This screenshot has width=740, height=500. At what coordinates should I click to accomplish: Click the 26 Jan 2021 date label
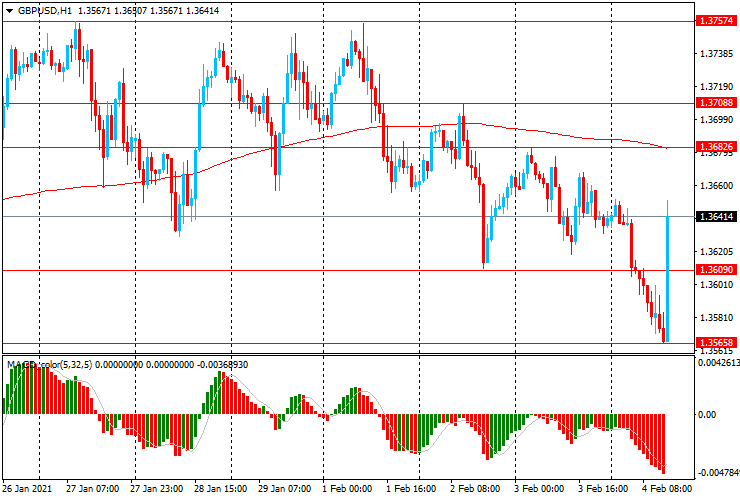[27, 490]
